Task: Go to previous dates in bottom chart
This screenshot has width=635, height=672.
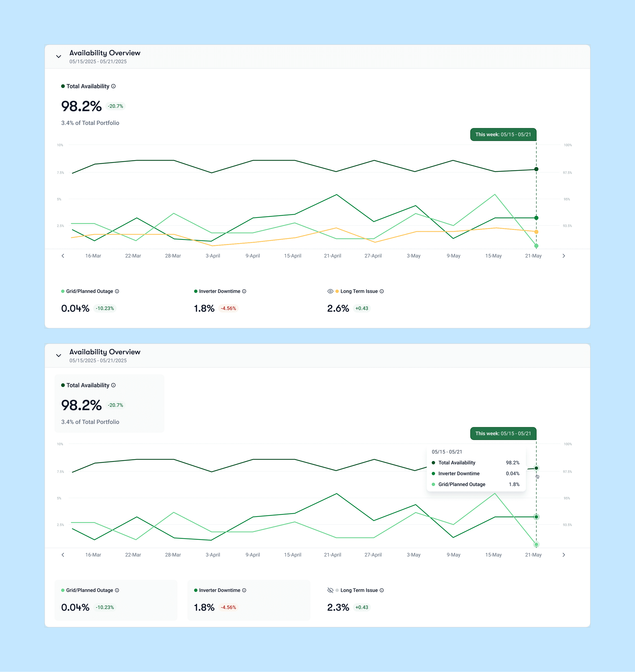Action: pos(63,555)
